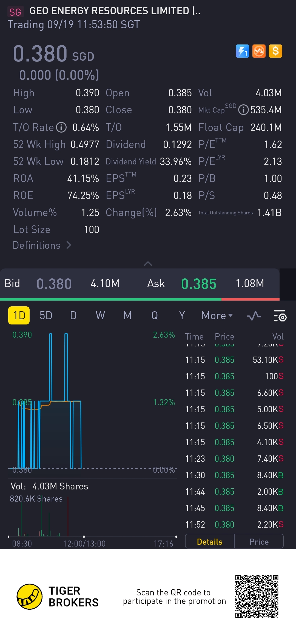Select the 1D chart timeframe
The height and width of the screenshot is (644, 296).
click(19, 315)
